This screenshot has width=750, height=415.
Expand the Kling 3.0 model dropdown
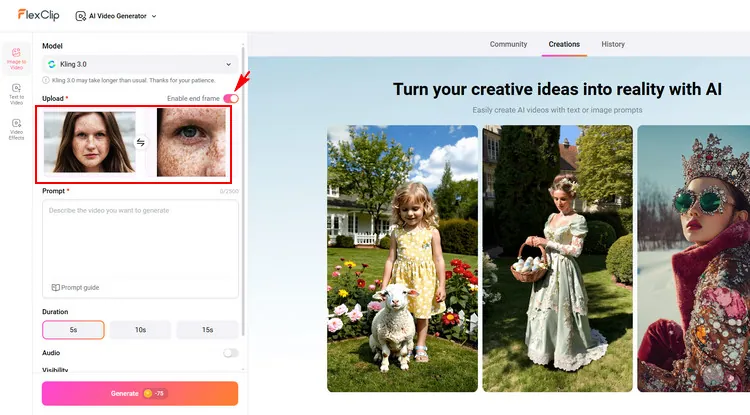[140, 64]
